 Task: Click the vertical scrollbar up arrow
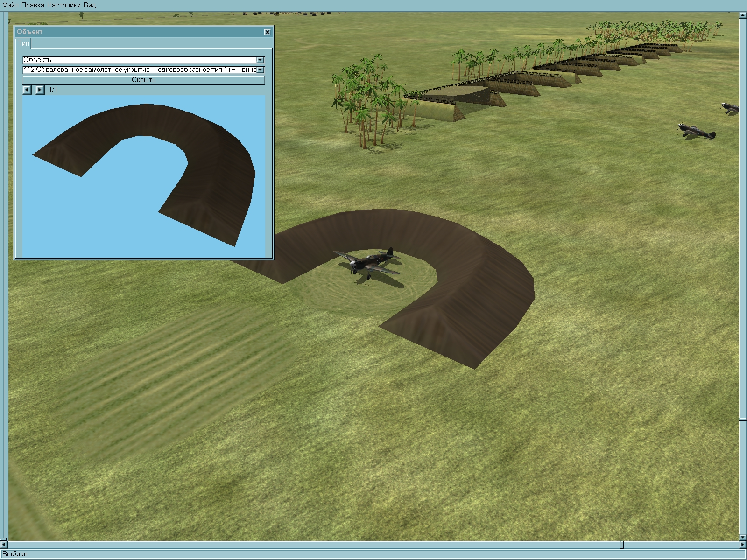742,16
